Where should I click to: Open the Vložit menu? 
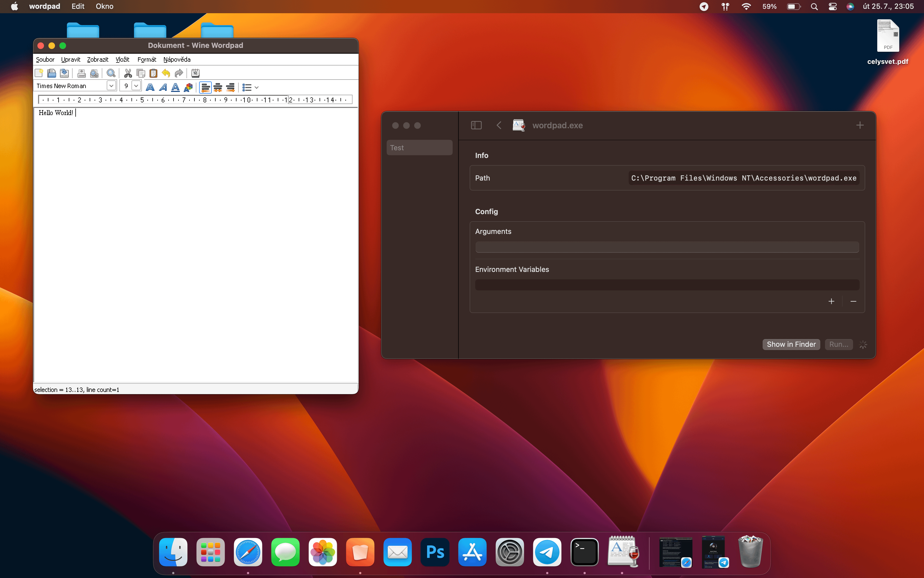tap(123, 59)
